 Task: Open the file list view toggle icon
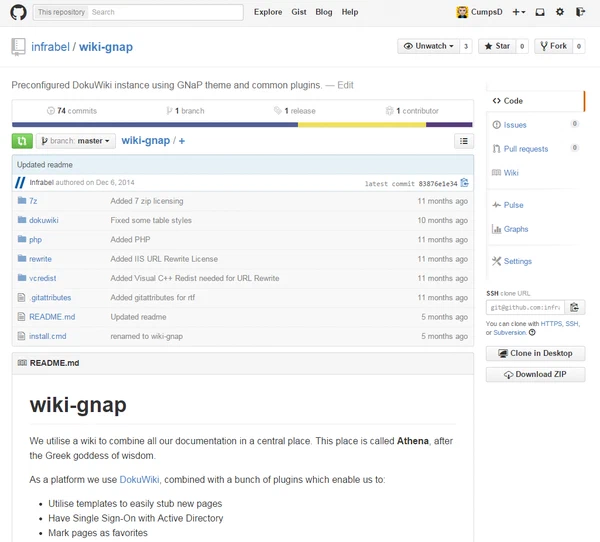[464, 141]
